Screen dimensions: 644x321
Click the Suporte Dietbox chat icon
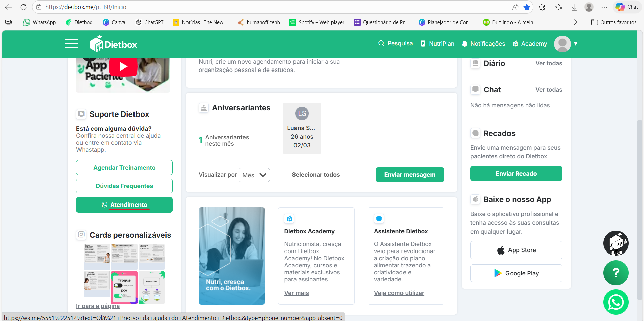tap(81, 114)
